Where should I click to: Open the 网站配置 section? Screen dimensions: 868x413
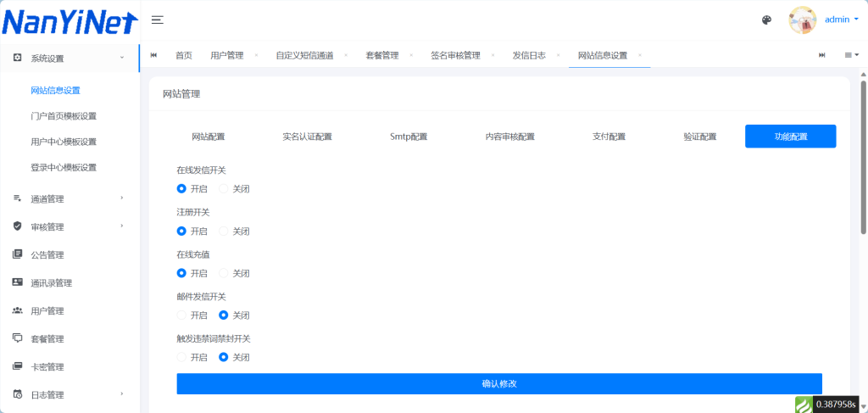pyautogui.click(x=209, y=137)
